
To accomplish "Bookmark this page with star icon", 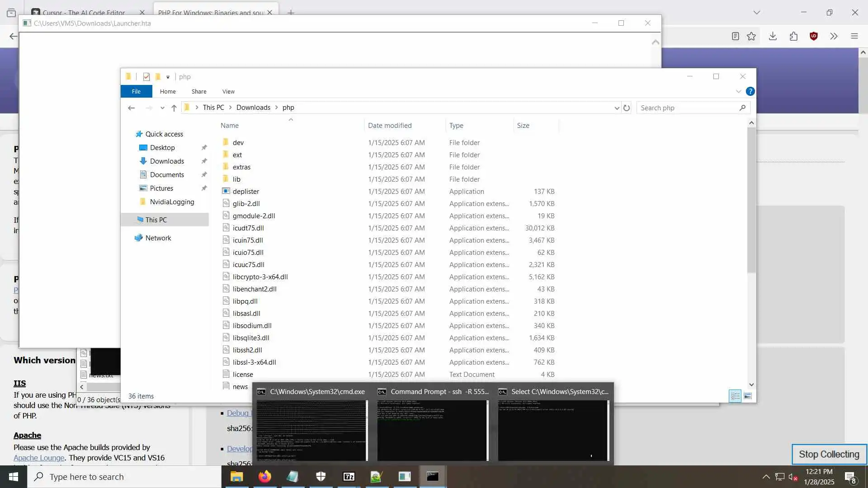I will (751, 36).
